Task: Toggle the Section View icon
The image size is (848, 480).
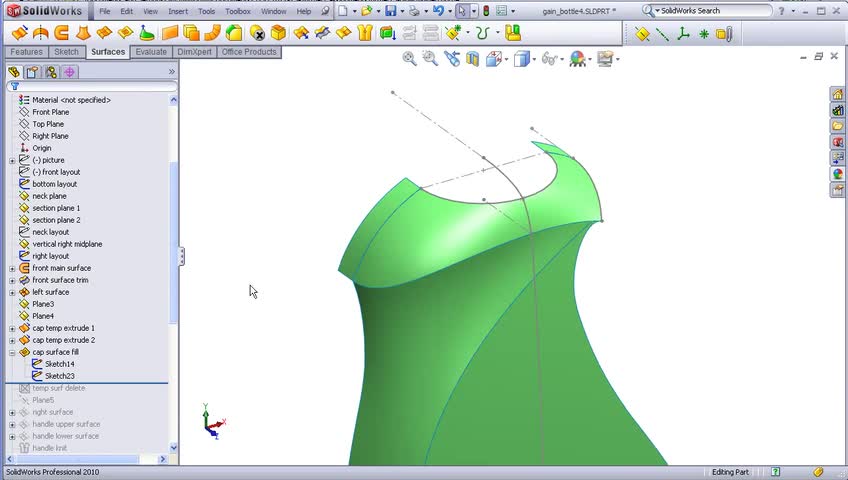Action: [x=473, y=58]
